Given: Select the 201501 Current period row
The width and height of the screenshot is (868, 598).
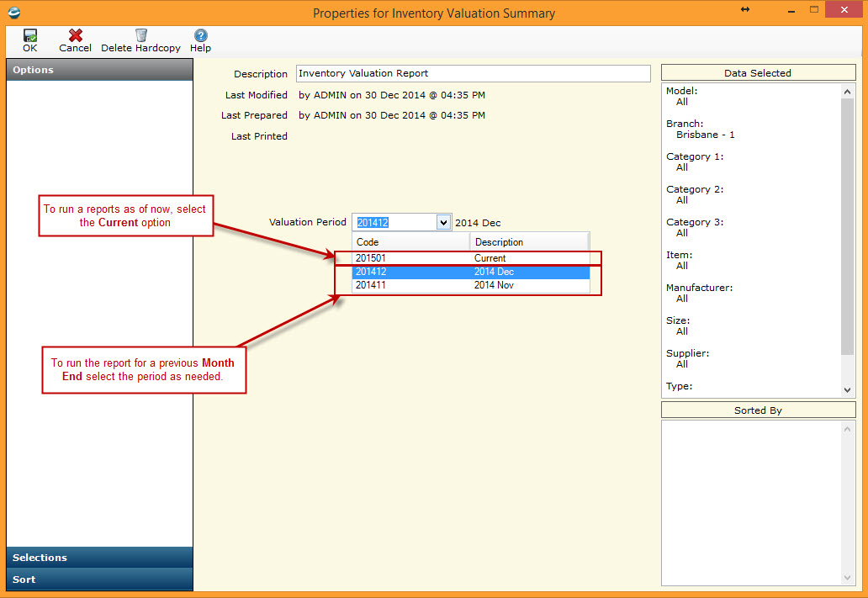Looking at the screenshot, I should pos(470,258).
